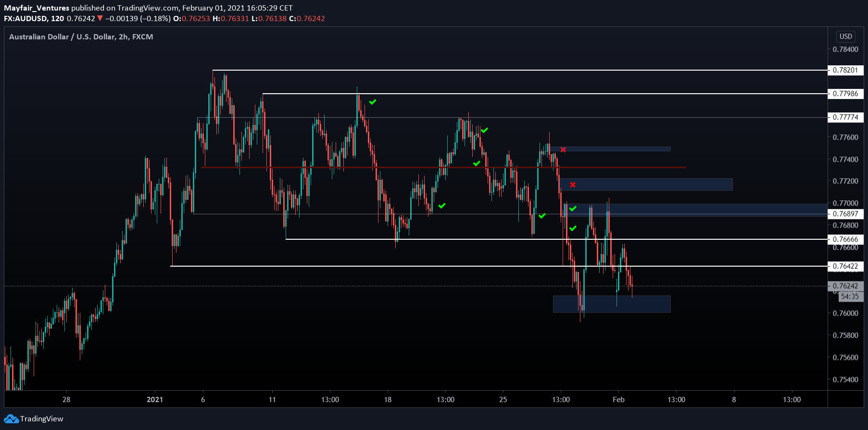Click the 2021 date label on time axis
Viewport: 868px width, 430px height.
(x=155, y=400)
